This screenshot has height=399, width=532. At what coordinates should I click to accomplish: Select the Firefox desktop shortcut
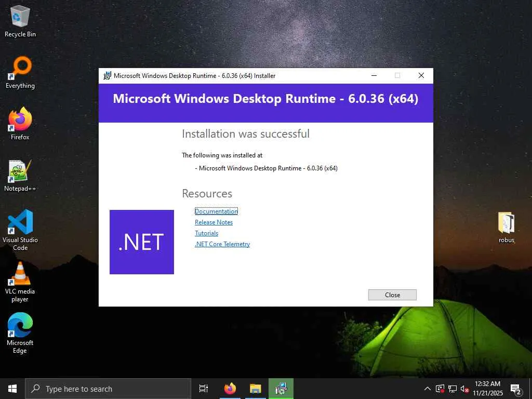point(20,124)
